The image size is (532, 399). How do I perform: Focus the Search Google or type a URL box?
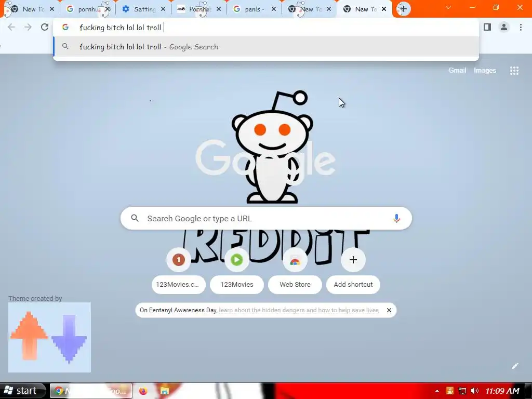tap(266, 218)
